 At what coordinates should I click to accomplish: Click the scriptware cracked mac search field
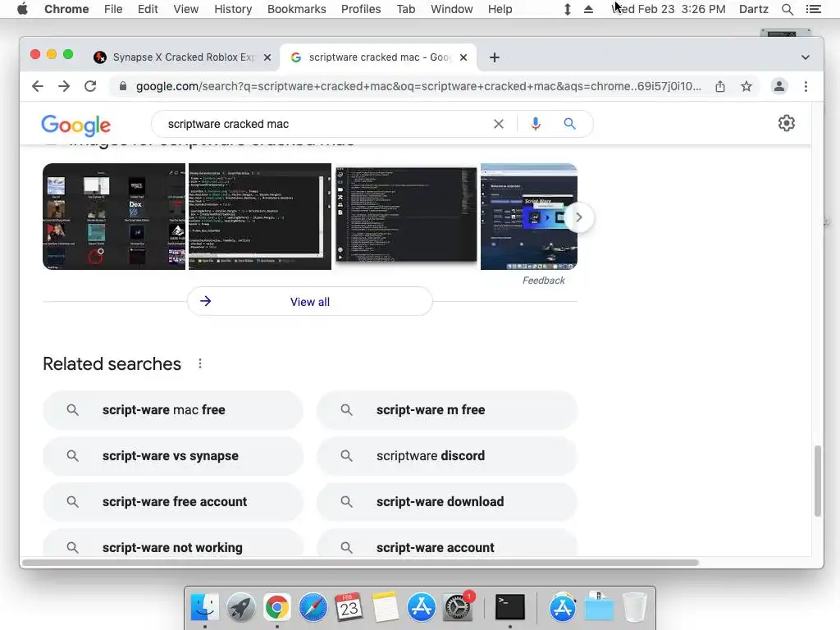click(322, 124)
